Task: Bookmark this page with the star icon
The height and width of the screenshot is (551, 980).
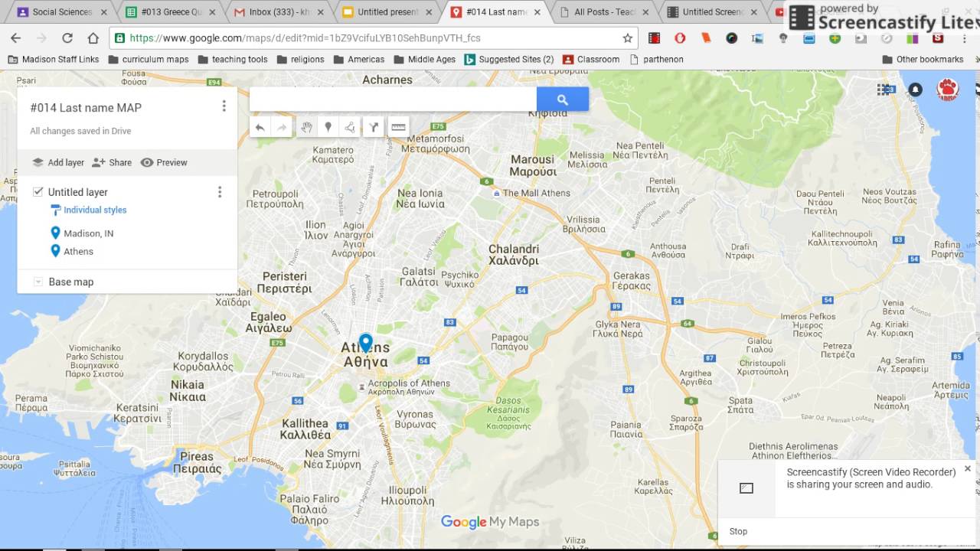Action: 628,37
